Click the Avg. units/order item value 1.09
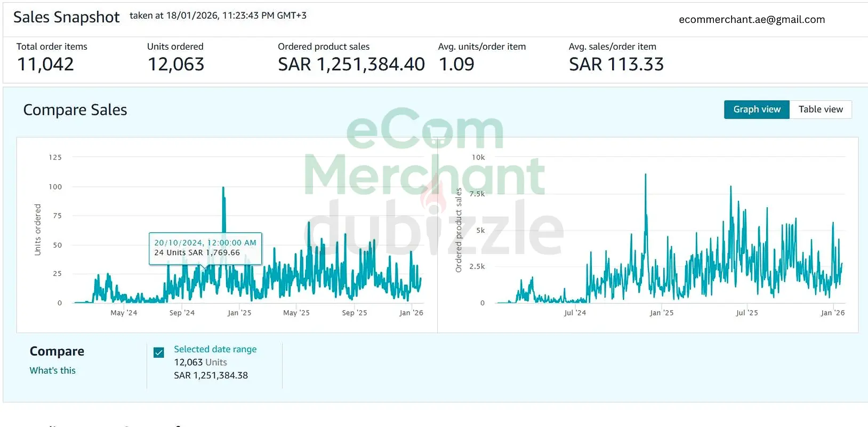This screenshot has width=868, height=427. click(456, 65)
